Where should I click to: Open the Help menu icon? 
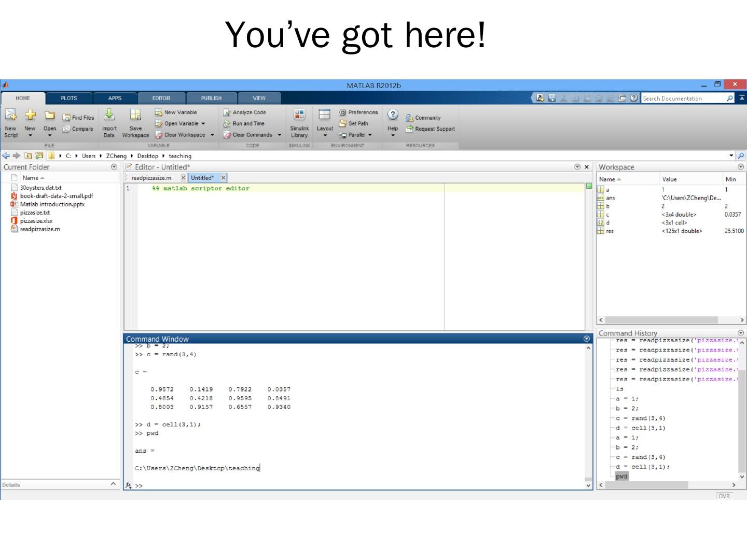pyautogui.click(x=393, y=115)
